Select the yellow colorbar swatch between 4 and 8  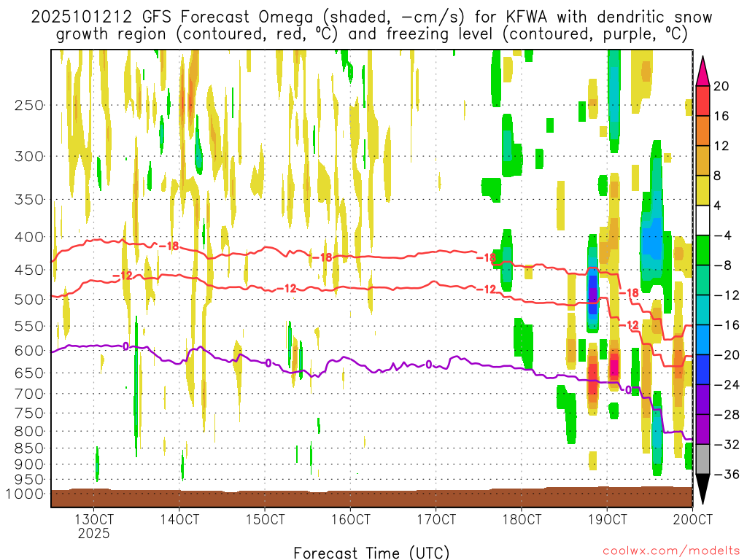(703, 190)
